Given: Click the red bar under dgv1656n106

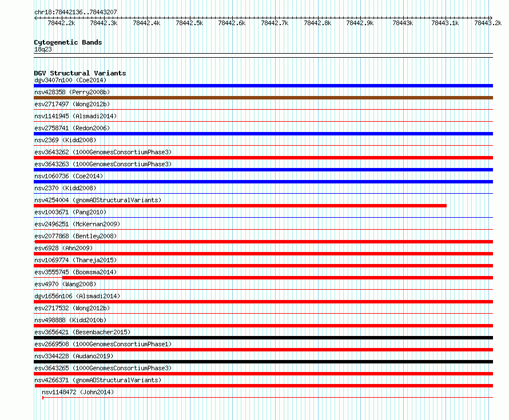Looking at the screenshot, I should pos(263,302).
